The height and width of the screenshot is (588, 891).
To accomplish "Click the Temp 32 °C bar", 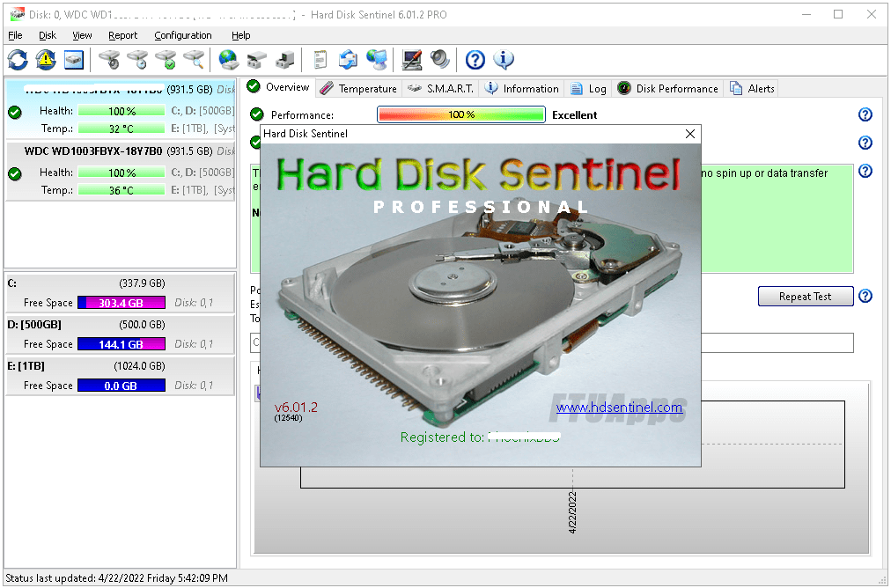I will coord(121,129).
